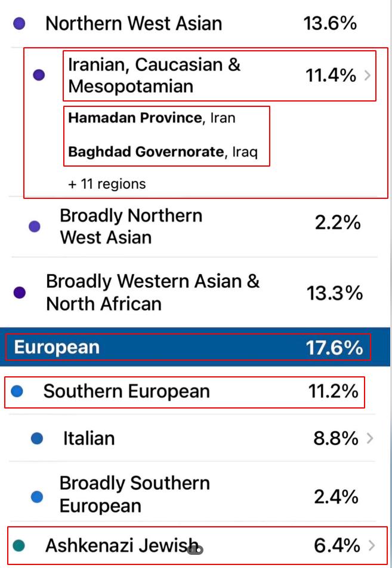Click the Southern European blue dot
This screenshot has width=392, height=568.
tap(17, 391)
